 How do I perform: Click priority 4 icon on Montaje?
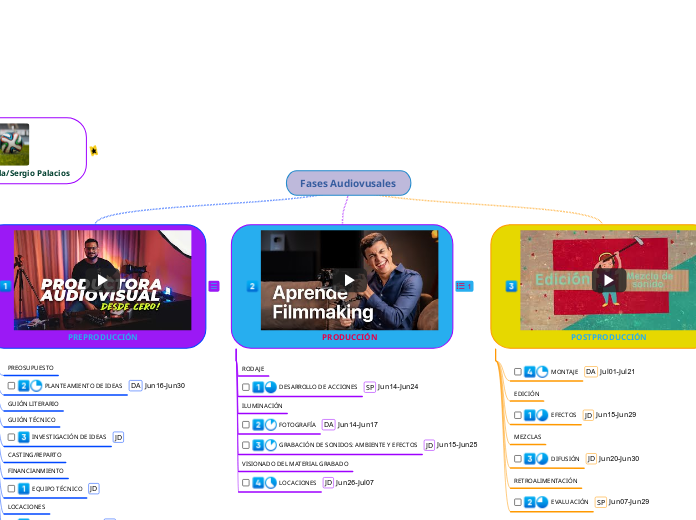coord(530,371)
